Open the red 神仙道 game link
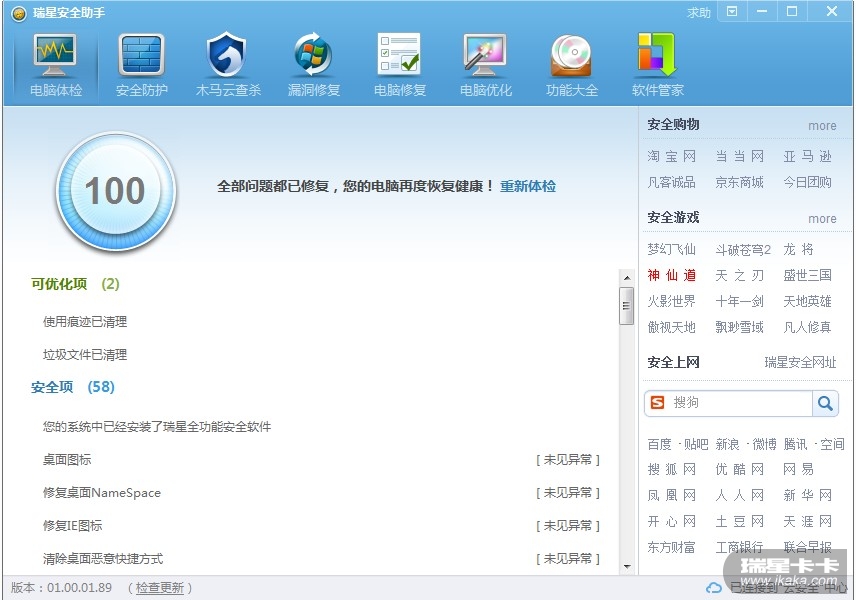The height and width of the screenshot is (600, 856). (671, 275)
